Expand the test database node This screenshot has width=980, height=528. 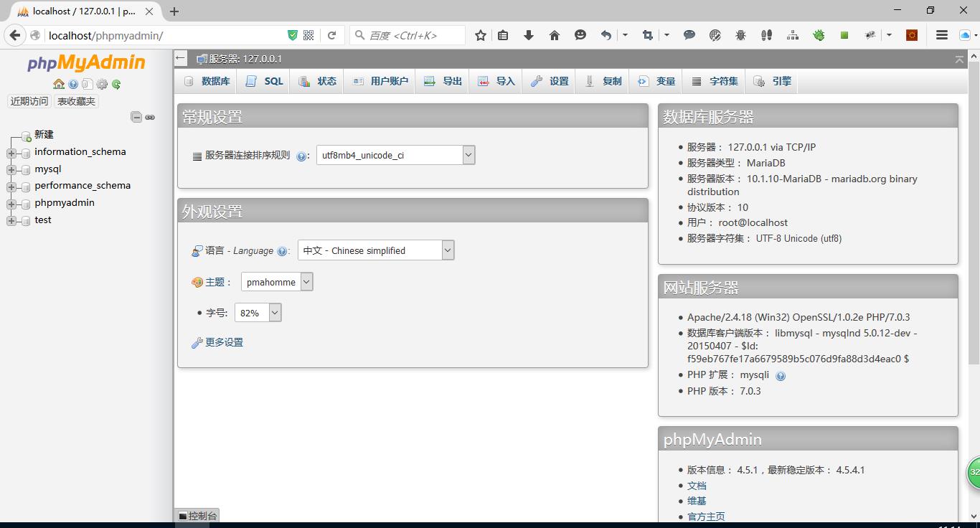11,221
